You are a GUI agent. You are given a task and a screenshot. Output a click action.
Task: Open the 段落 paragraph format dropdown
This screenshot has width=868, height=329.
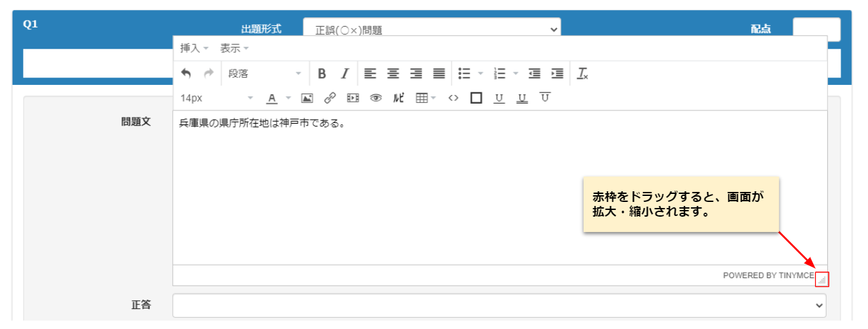(264, 74)
